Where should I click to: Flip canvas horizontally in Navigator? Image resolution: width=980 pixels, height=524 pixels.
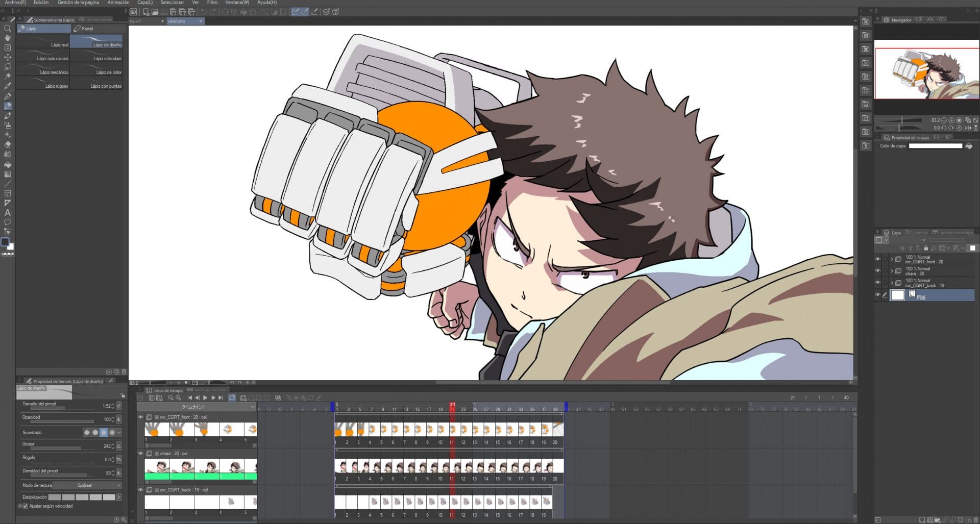(968, 128)
